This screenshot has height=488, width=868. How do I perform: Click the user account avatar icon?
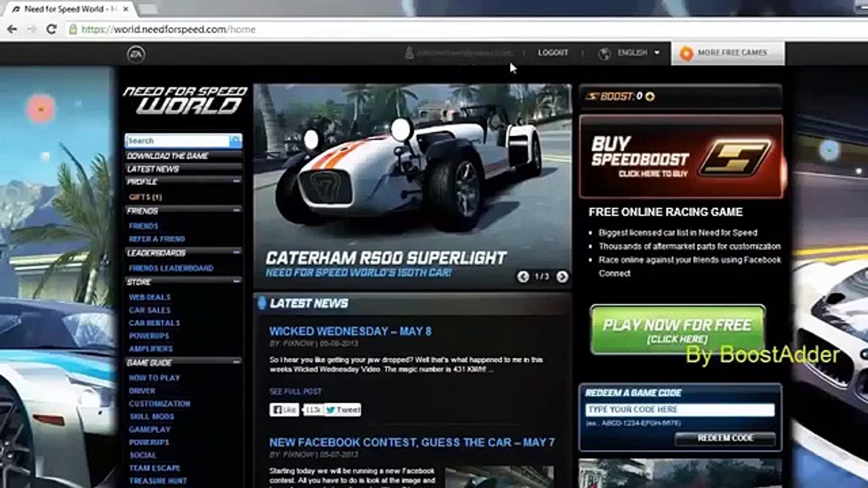point(409,53)
